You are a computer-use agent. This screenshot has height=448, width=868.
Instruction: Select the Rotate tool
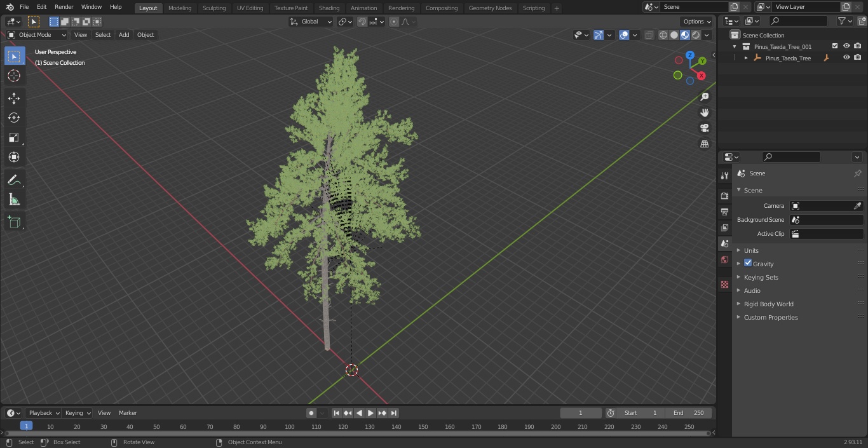tap(14, 118)
